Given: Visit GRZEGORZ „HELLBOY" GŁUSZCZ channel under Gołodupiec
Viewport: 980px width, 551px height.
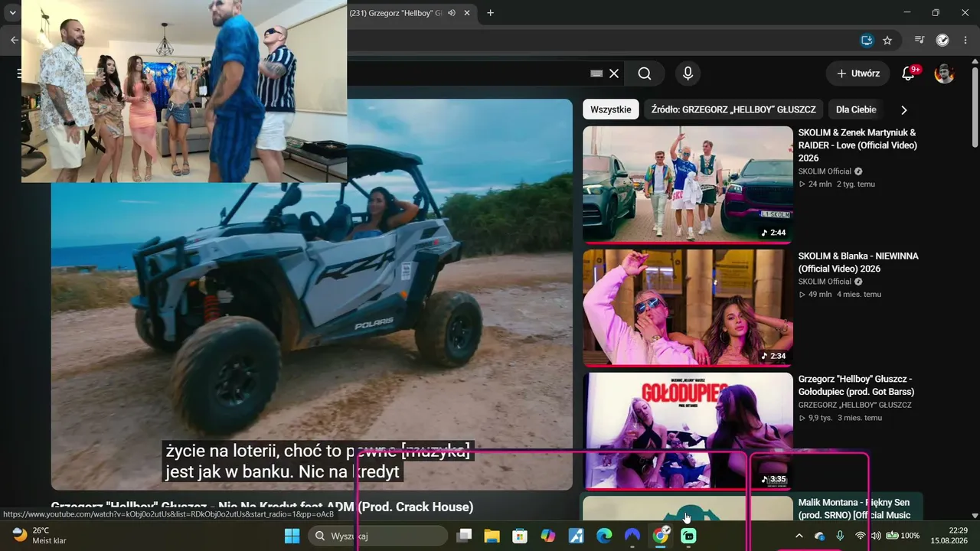Looking at the screenshot, I should pyautogui.click(x=854, y=405).
